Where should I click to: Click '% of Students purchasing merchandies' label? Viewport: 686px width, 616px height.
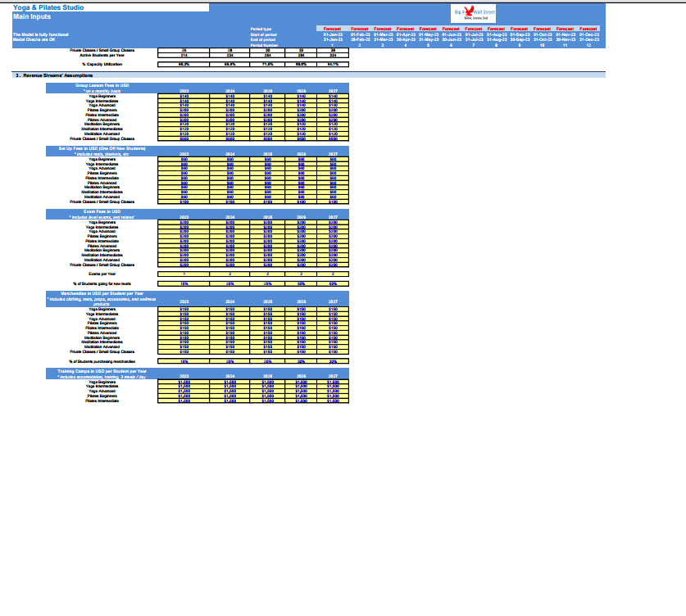point(102,361)
